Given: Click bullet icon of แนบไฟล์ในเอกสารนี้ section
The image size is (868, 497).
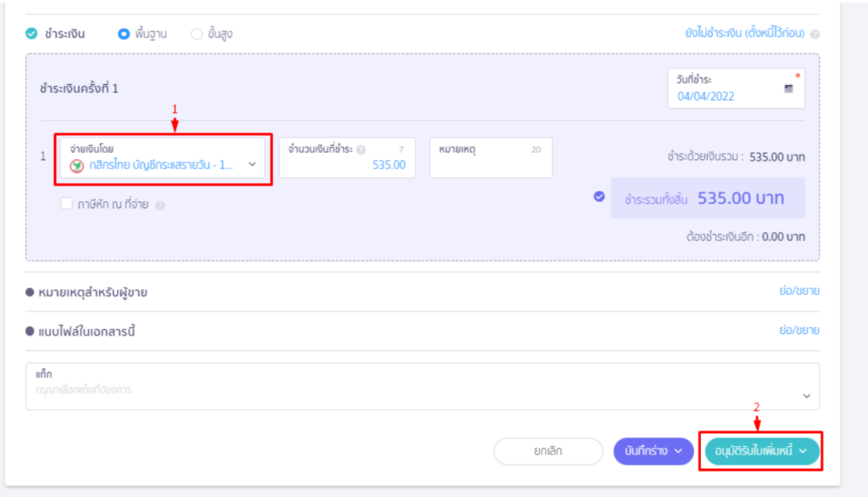Looking at the screenshot, I should (x=30, y=332).
